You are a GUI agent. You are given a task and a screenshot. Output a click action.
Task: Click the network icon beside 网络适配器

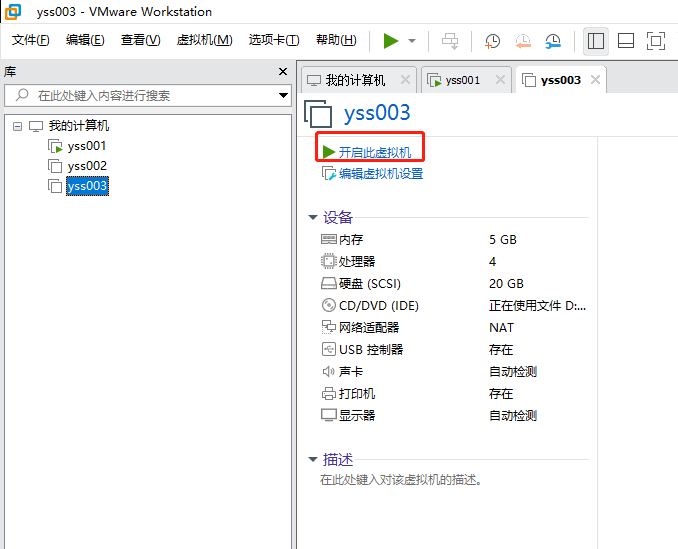pos(329,327)
